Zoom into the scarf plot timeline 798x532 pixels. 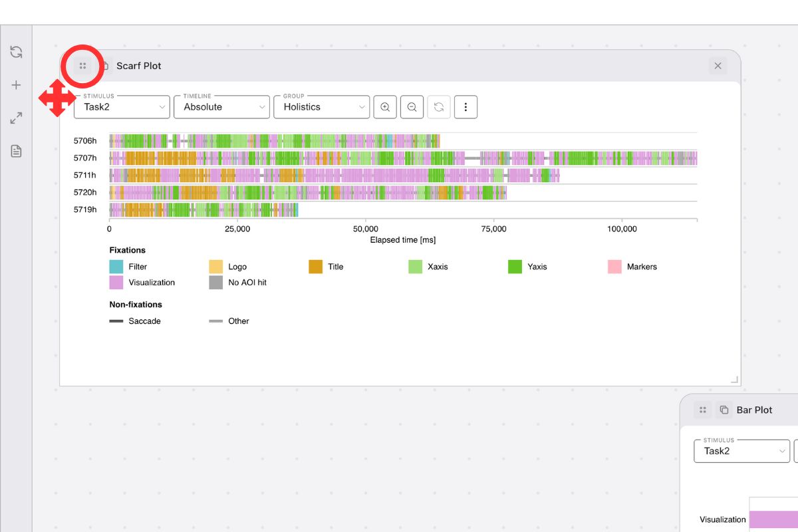(384, 106)
